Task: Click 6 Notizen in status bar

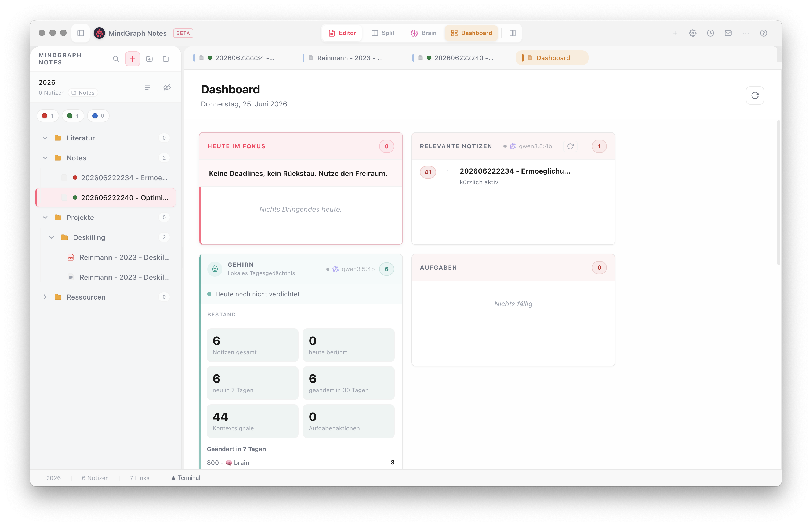Action: (95, 478)
